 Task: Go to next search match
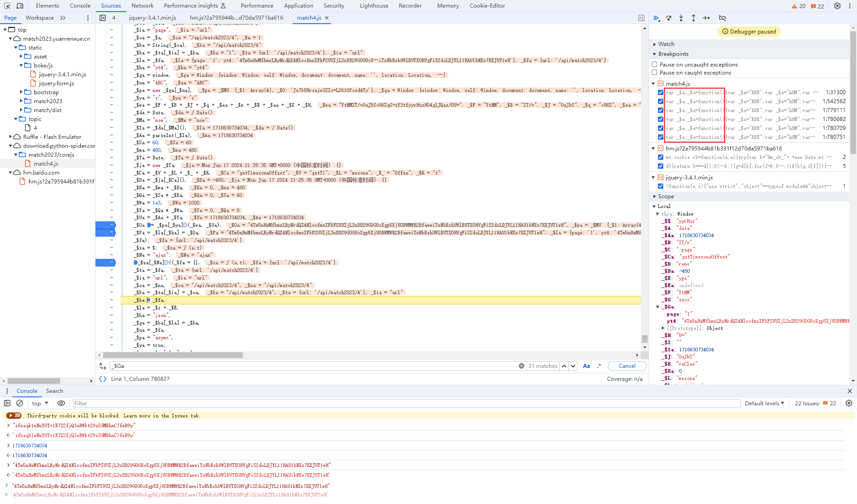(574, 366)
